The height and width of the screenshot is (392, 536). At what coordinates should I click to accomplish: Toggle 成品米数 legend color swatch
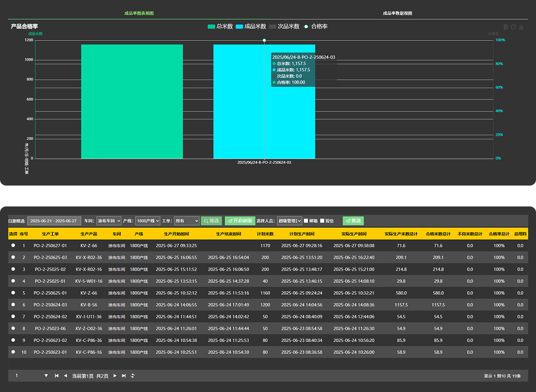click(x=239, y=27)
